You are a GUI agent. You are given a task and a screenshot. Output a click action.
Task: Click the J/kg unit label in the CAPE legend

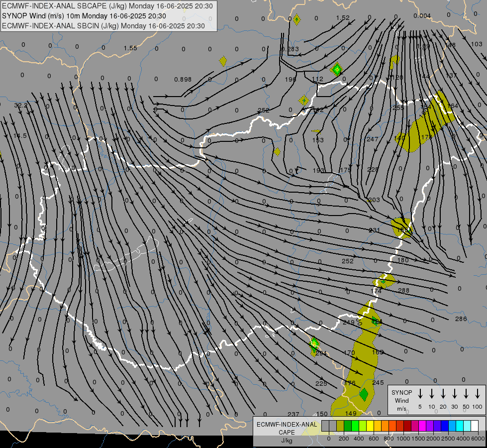tap(287, 440)
